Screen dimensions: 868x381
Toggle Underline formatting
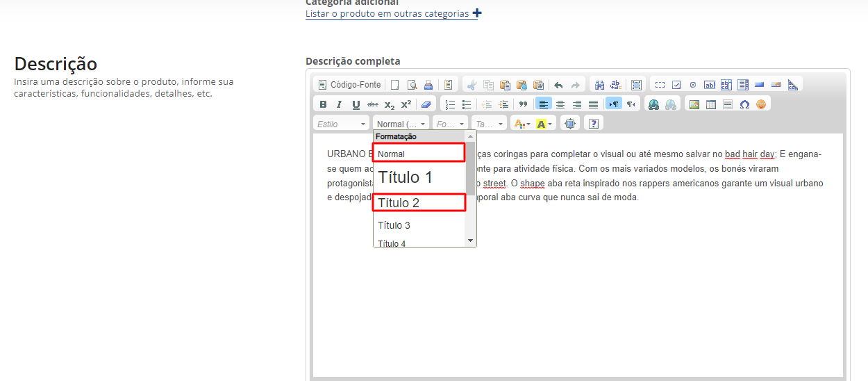(356, 104)
